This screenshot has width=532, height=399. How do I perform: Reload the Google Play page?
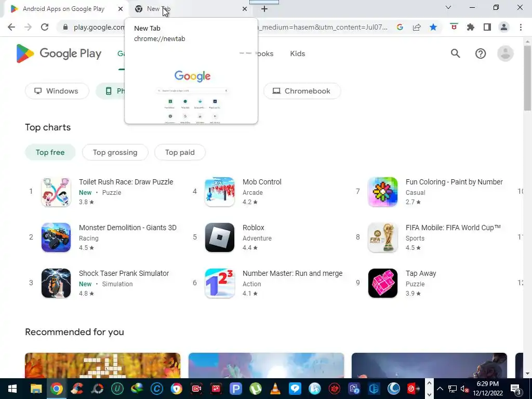(45, 27)
